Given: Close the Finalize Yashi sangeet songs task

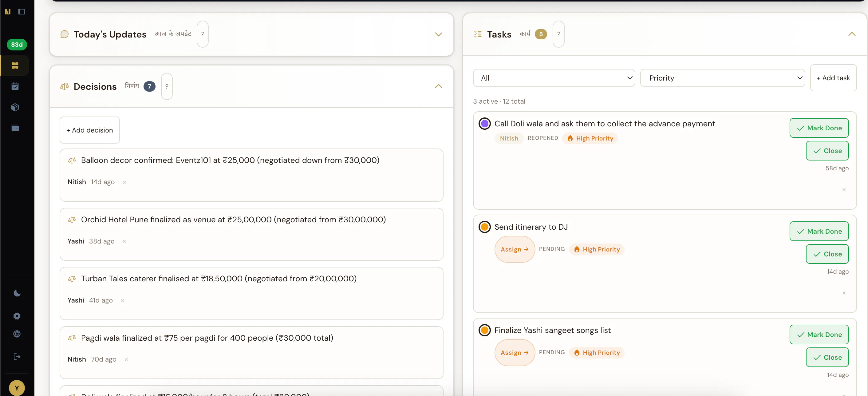Looking at the screenshot, I should pos(827,357).
